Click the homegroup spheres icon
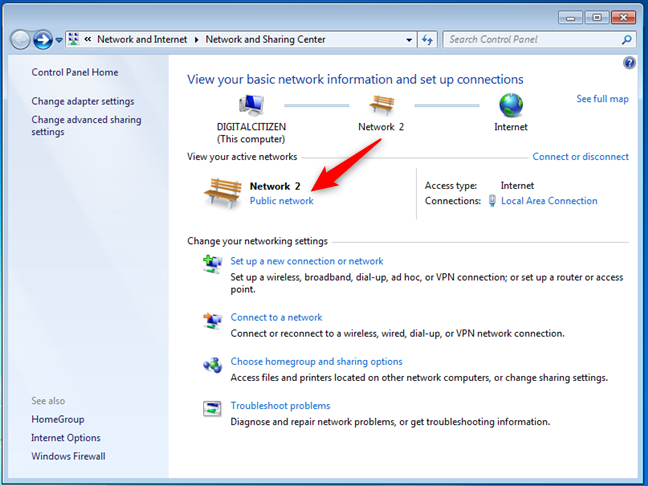648x486 pixels. tap(212, 365)
